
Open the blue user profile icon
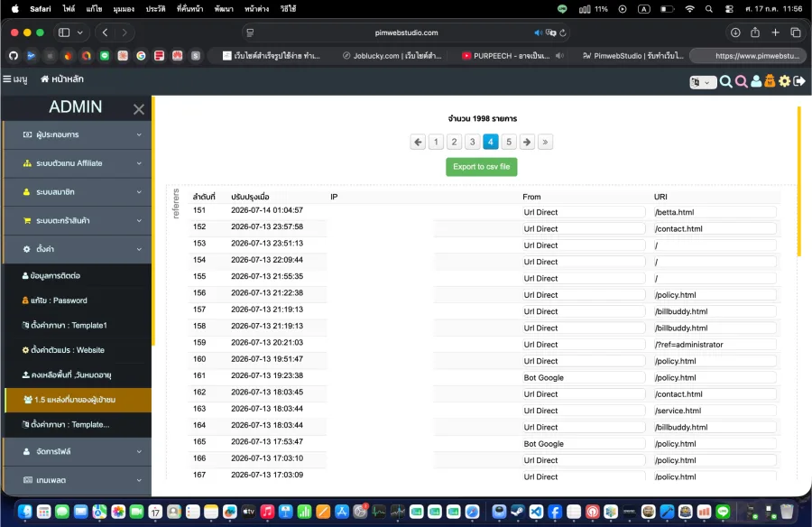[x=756, y=81]
